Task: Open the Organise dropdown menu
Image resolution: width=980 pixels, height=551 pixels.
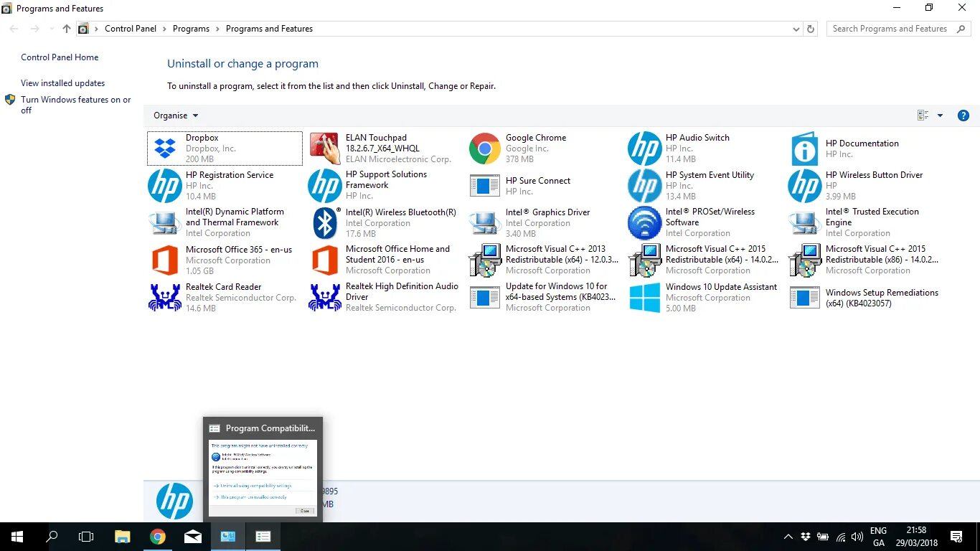Action: click(x=176, y=116)
